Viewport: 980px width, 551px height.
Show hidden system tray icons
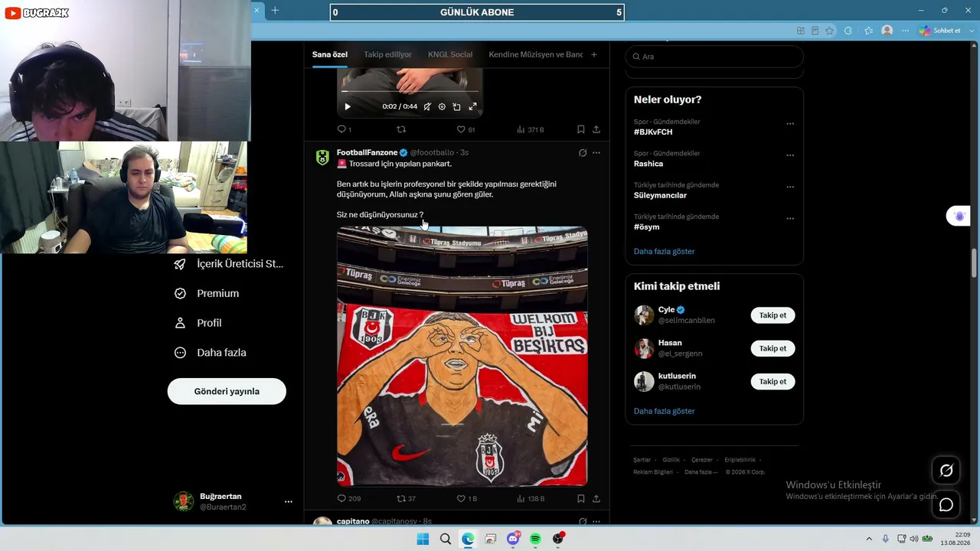(x=869, y=539)
